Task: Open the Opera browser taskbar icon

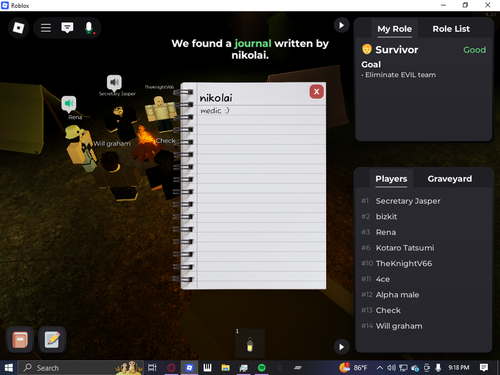Action: tap(171, 368)
